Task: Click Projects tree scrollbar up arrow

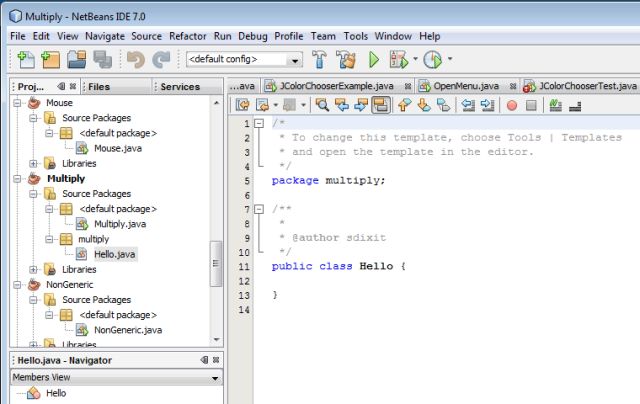Action: [x=216, y=103]
